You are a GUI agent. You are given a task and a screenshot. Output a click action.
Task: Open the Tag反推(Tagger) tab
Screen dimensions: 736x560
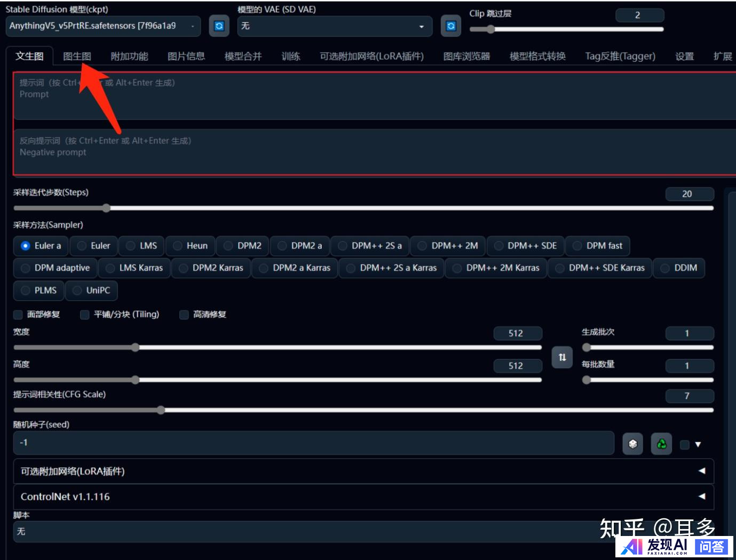[x=620, y=57]
